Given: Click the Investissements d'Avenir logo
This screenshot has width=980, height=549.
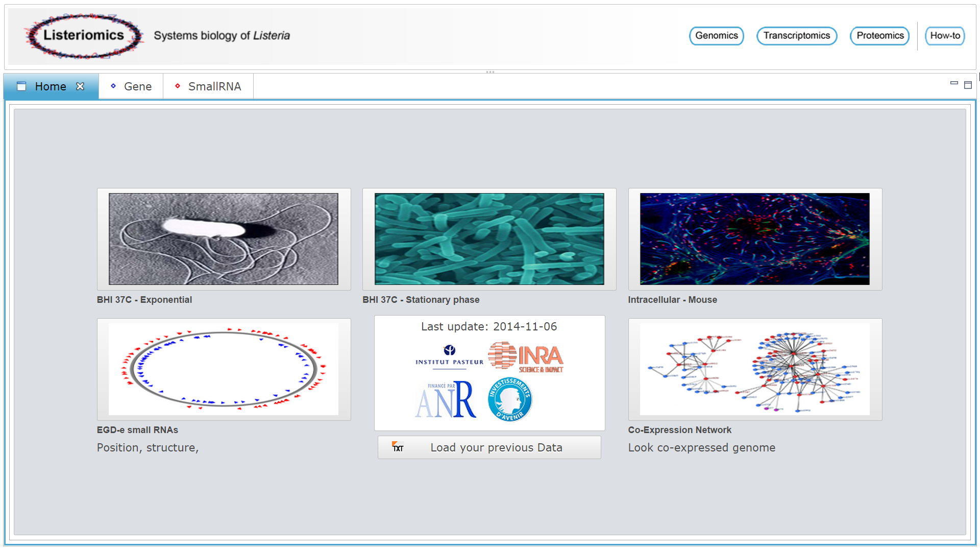Looking at the screenshot, I should 510,399.
